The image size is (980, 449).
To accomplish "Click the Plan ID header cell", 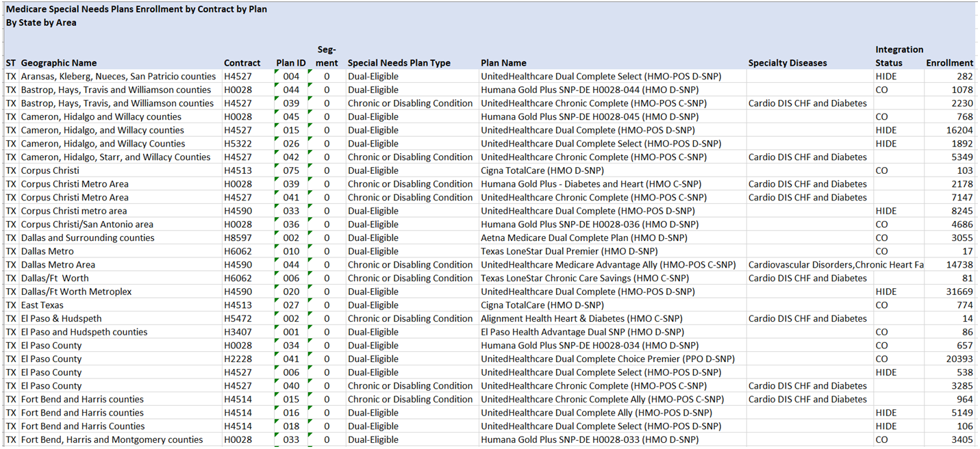I will coord(291,63).
